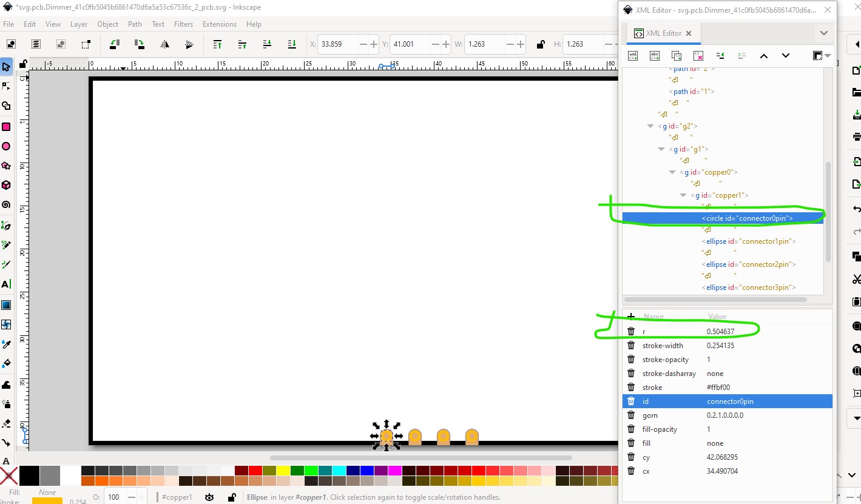Image resolution: width=861 pixels, height=504 pixels.
Task: Collapse the g id="g1" node
Action: tap(662, 149)
